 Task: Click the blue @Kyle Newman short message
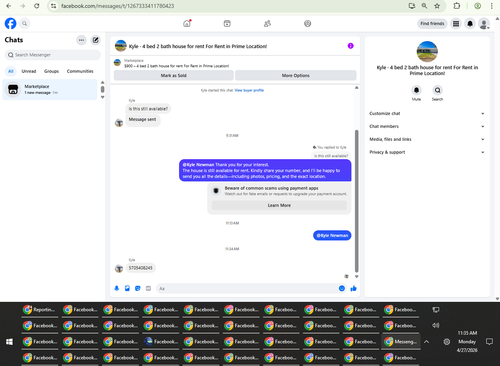(332, 235)
